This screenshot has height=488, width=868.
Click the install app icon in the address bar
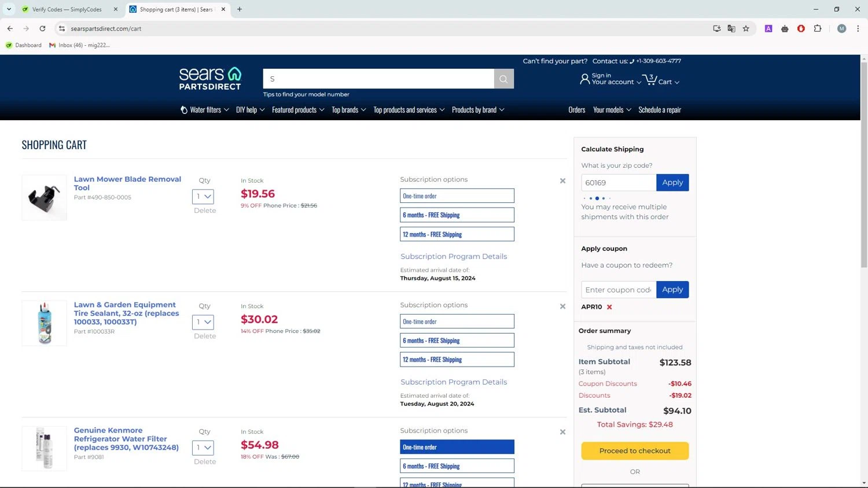point(717,28)
